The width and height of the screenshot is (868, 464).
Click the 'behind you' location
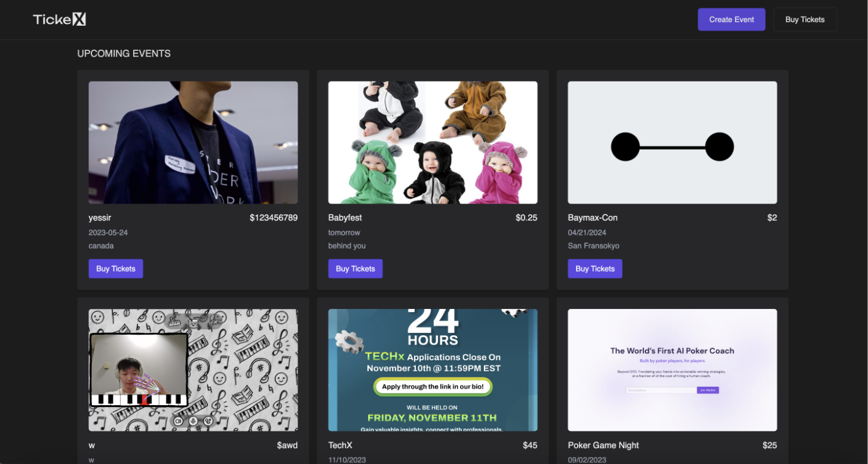[347, 246]
